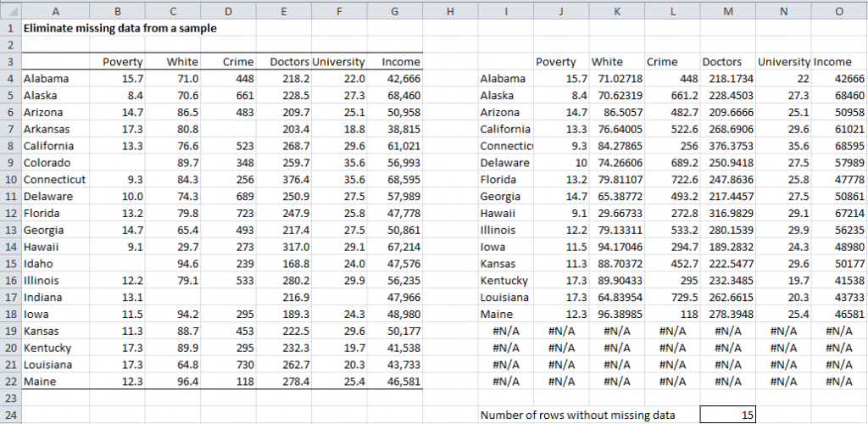Select Alabama's income value 42,666 in column G
Image resolution: width=868 pixels, height=424 pixels.
click(x=394, y=78)
